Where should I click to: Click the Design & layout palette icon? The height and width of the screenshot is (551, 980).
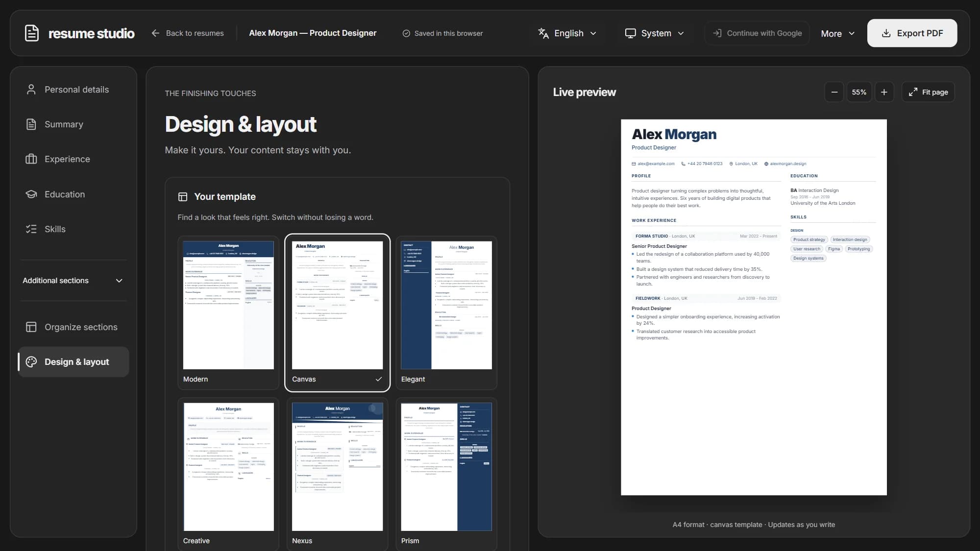point(31,362)
